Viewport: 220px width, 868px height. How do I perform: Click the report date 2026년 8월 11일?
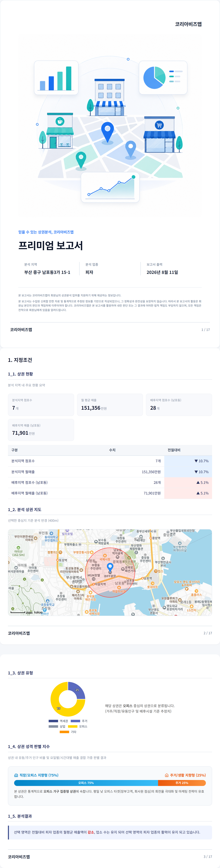click(162, 272)
